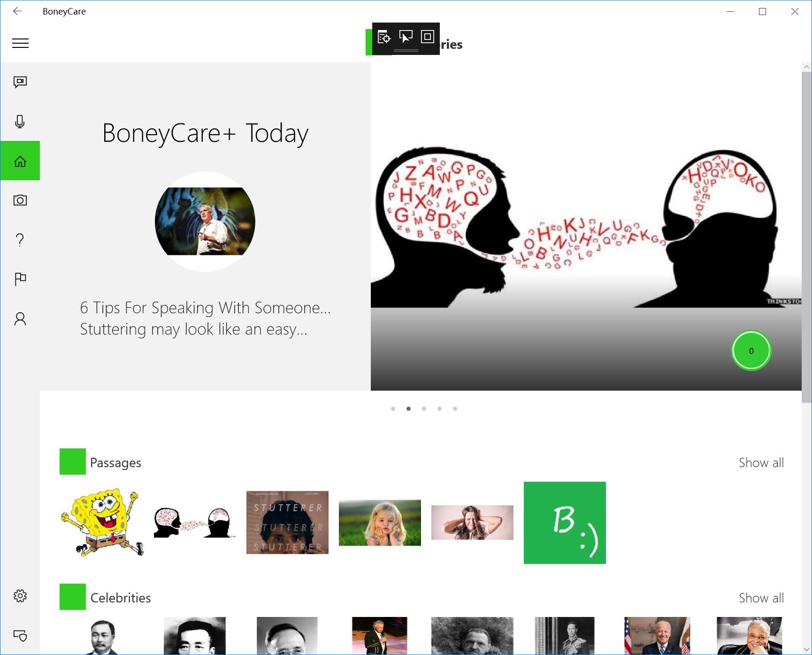The height and width of the screenshot is (655, 812).
Task: Show all Passages
Action: 761,462
